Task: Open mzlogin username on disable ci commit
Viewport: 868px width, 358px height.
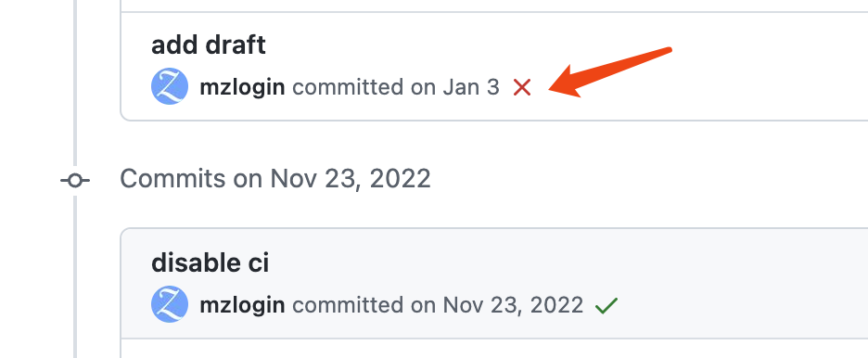Action: click(x=242, y=305)
